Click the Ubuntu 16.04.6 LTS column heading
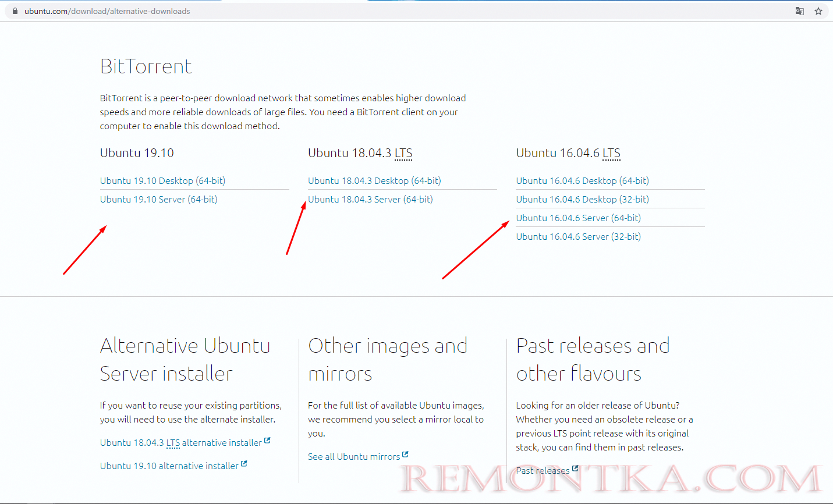 click(568, 153)
